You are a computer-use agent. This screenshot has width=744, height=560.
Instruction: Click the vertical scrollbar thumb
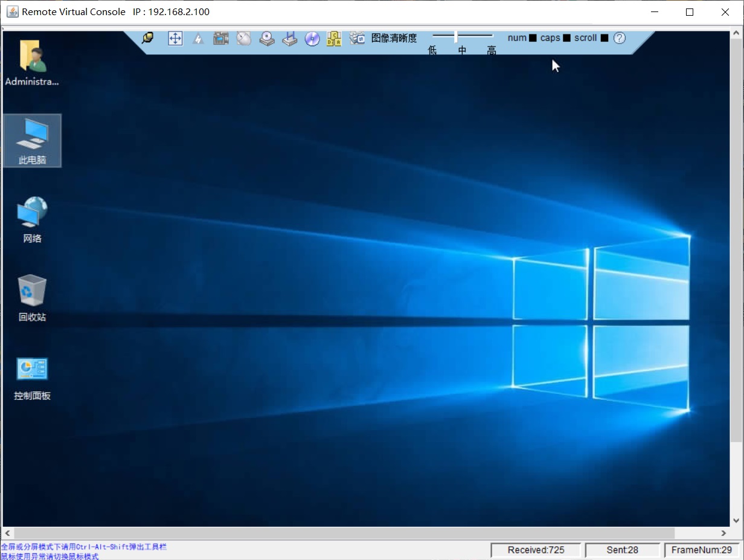click(x=736, y=240)
